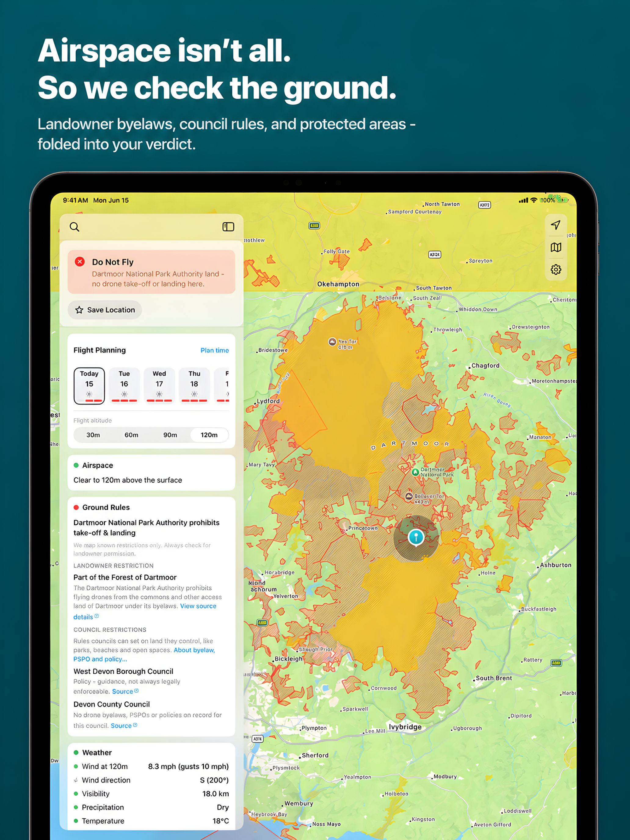Tap 'Visibility' weather row

tap(151, 794)
